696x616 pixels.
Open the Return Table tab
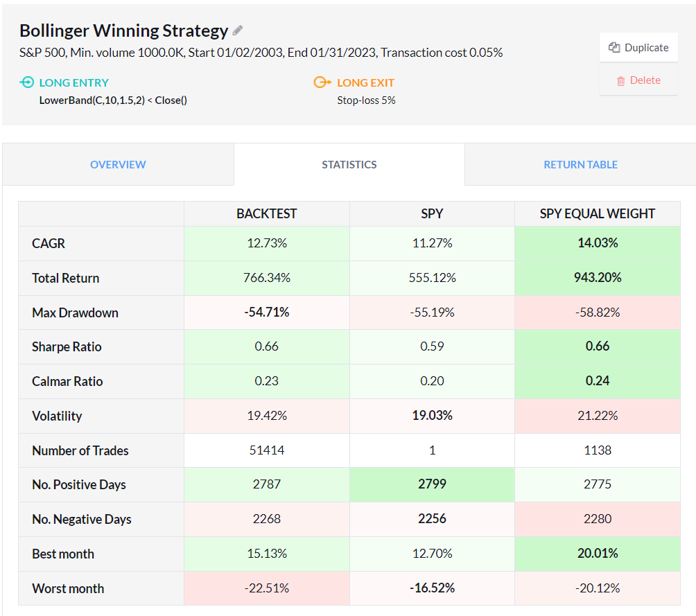coord(580,164)
